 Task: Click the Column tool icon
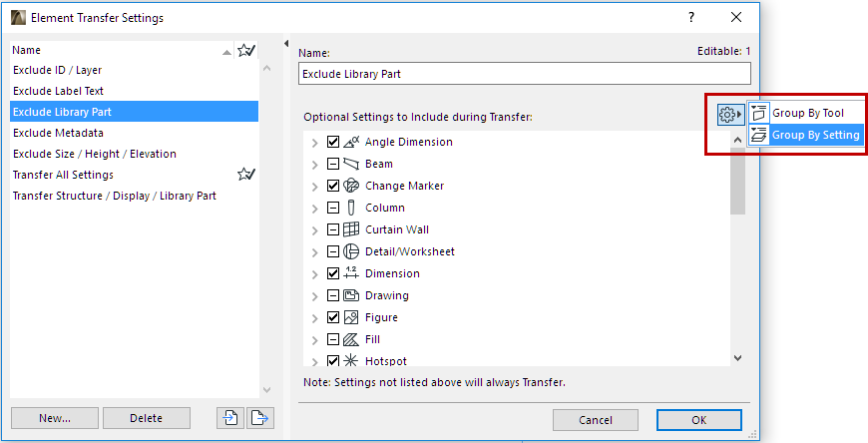(x=351, y=208)
